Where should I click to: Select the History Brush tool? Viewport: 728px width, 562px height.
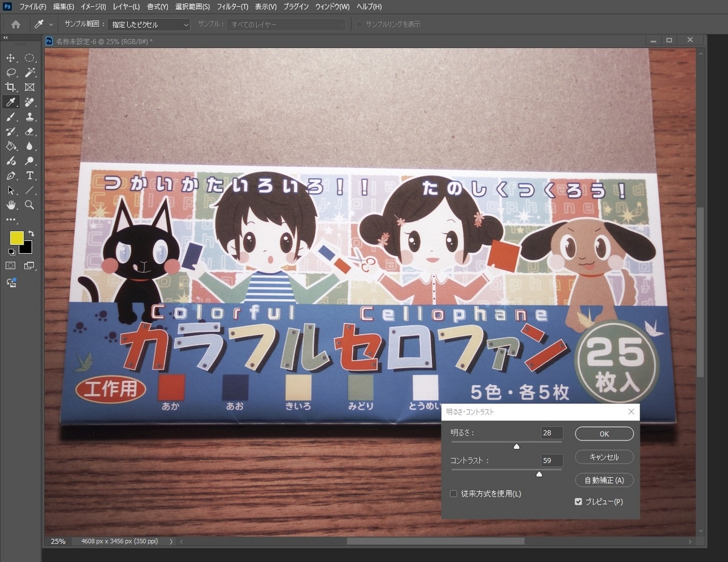coord(10,132)
